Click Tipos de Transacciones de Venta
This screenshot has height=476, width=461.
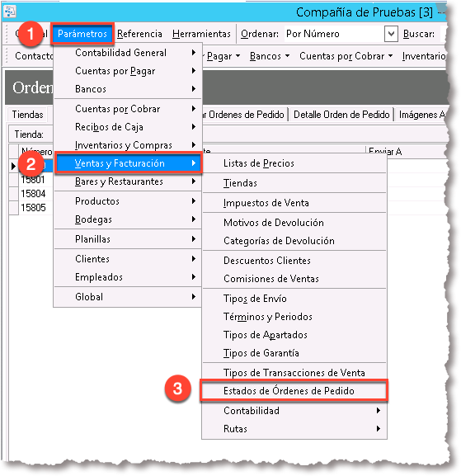coord(294,373)
